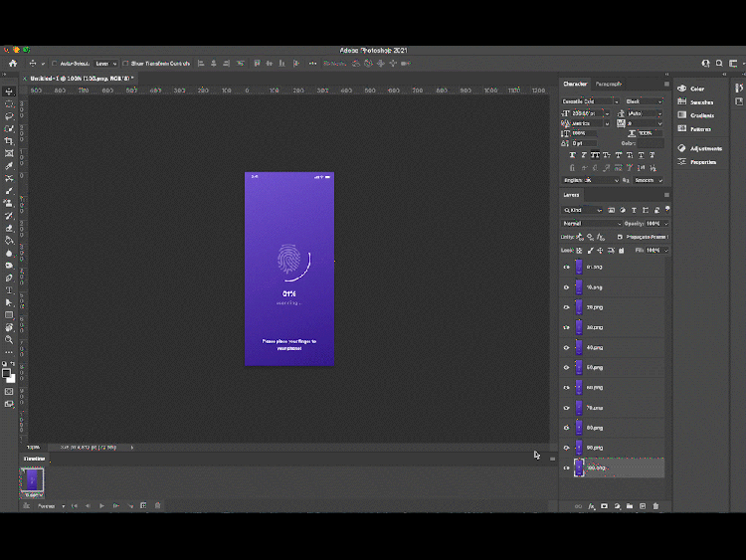The image size is (746, 560).
Task: Open the Properties panel
Action: pos(697,162)
